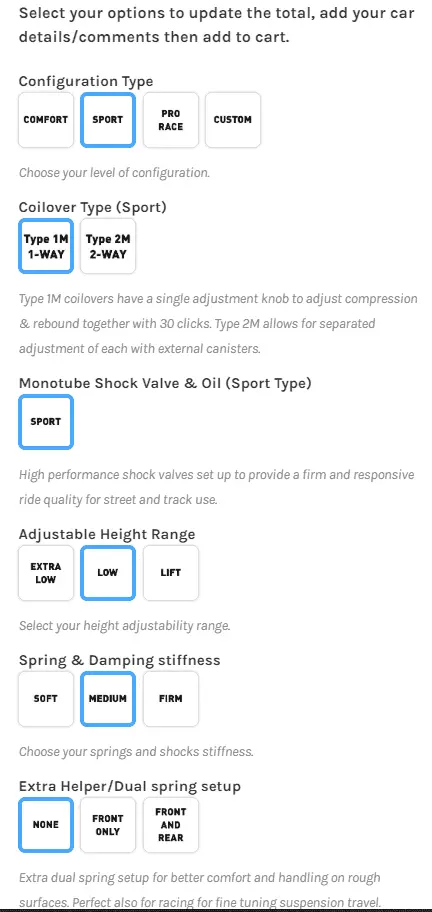Choose the Sport configuration option
Screen dimensions: 432x912
coord(108,120)
